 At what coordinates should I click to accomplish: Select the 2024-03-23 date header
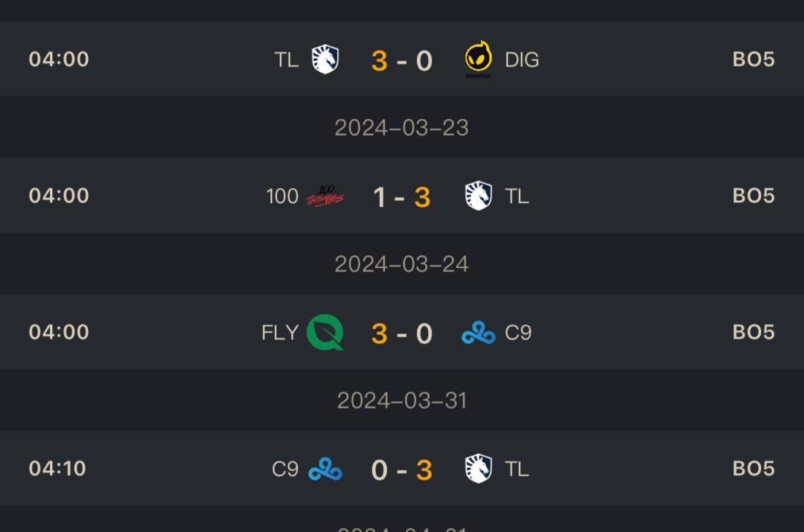click(401, 128)
